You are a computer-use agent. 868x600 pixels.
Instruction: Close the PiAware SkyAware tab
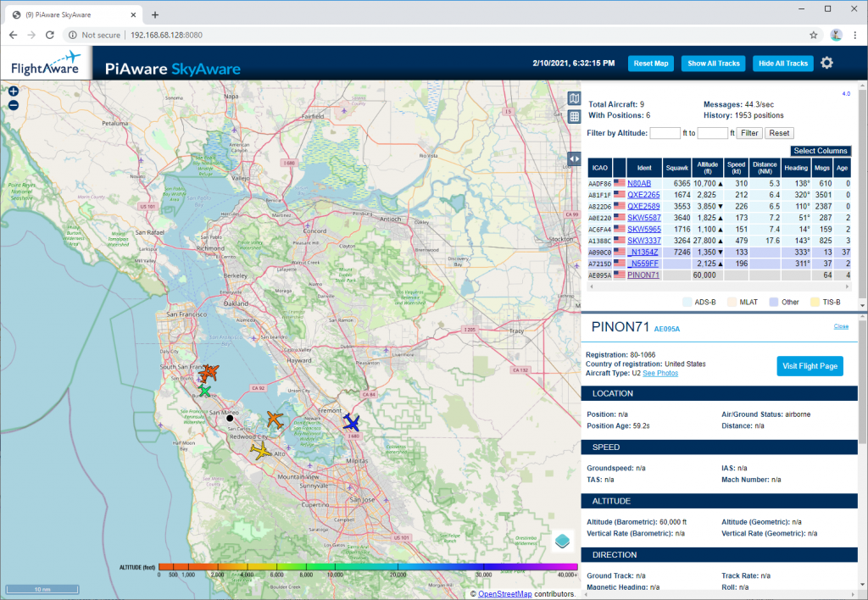(x=133, y=15)
